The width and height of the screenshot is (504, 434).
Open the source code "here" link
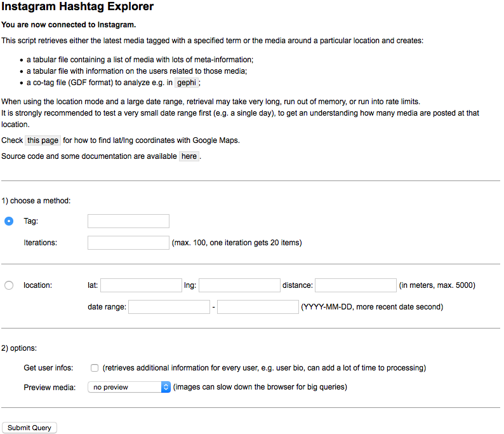(189, 156)
